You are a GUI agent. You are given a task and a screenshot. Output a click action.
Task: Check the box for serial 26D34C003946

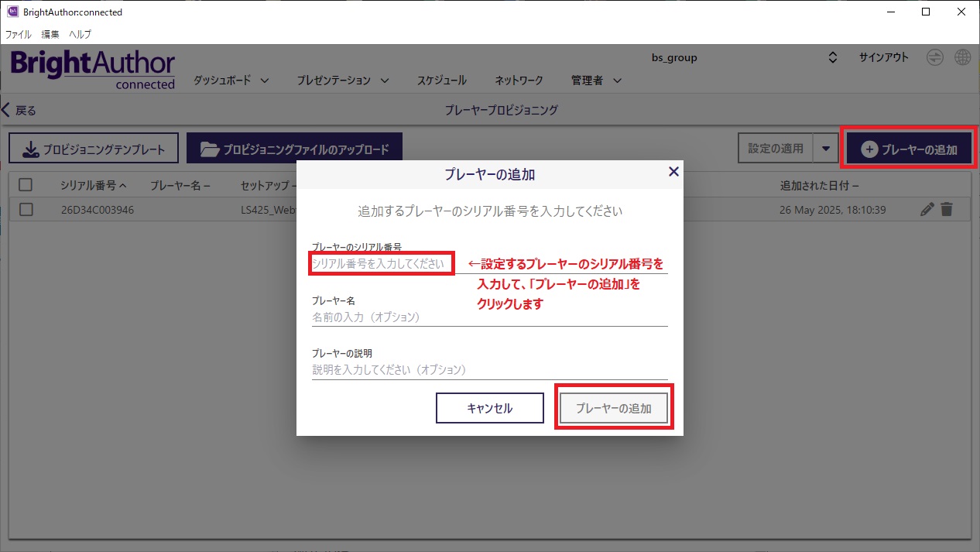click(x=26, y=210)
